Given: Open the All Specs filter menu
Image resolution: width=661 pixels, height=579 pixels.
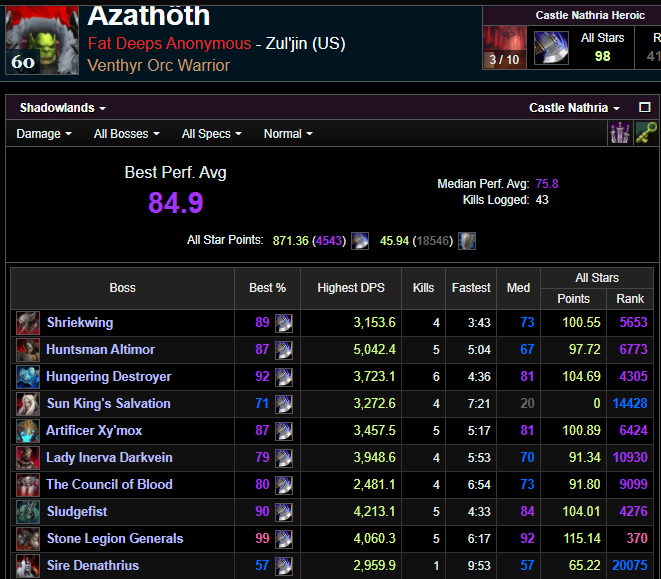Looking at the screenshot, I should click(211, 134).
